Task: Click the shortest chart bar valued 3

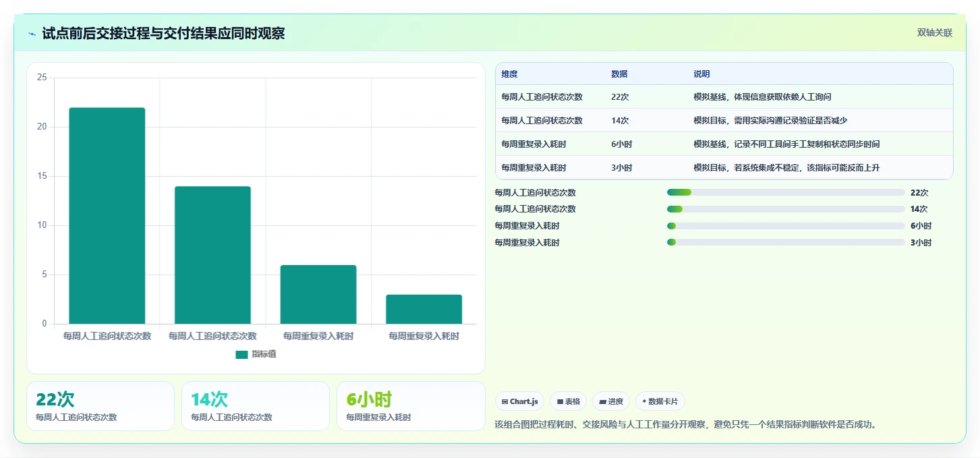Action: point(424,309)
